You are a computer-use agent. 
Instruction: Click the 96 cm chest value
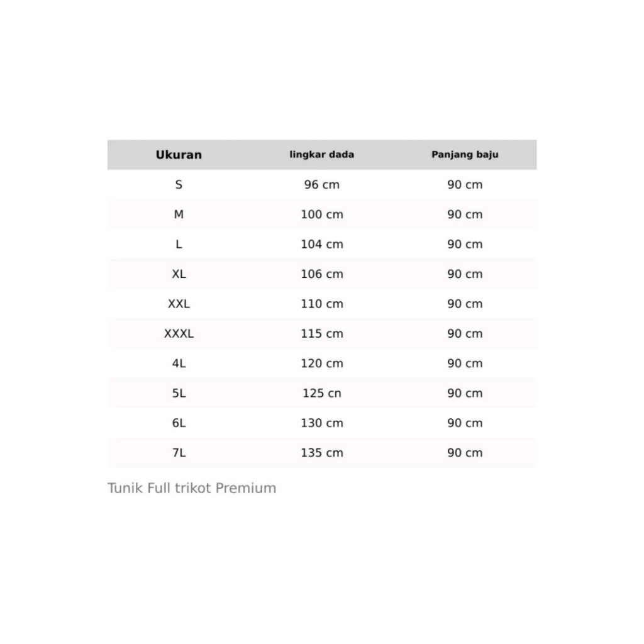click(321, 185)
